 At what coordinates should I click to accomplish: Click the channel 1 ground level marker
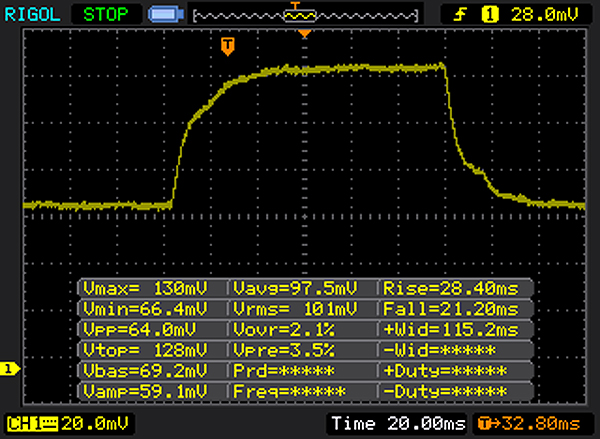(9, 369)
